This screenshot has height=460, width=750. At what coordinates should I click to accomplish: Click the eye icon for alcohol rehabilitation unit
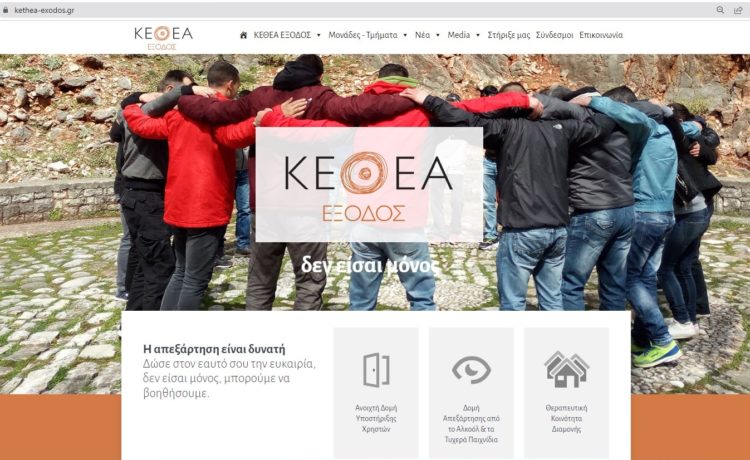(471, 369)
